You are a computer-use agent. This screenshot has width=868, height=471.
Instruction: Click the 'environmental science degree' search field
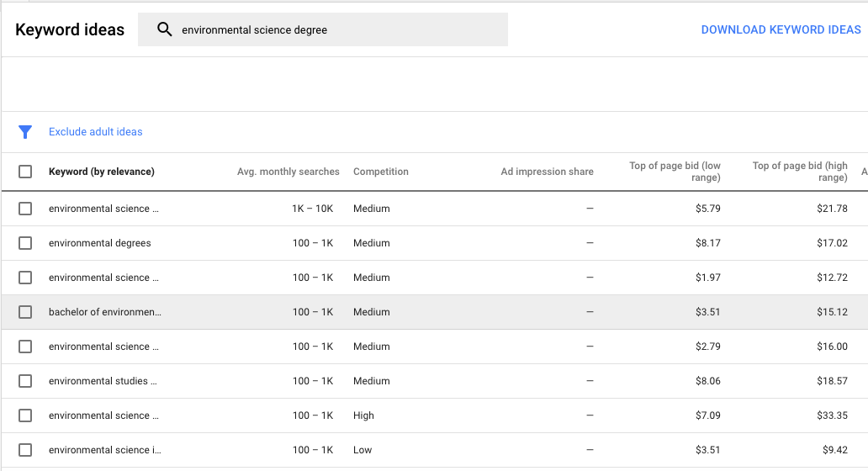tap(336, 30)
